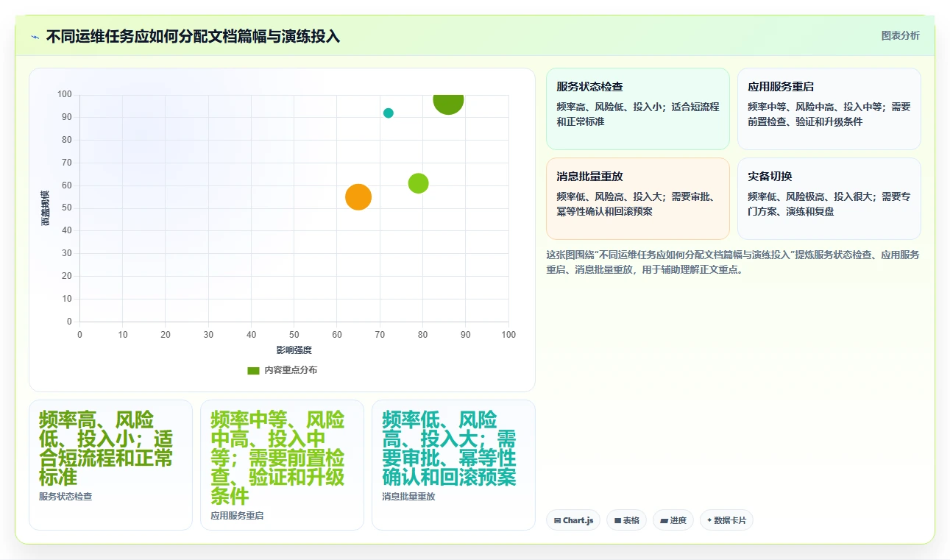Click the orange bubble on chart
Viewport: 950px width, 560px height.
tap(358, 196)
